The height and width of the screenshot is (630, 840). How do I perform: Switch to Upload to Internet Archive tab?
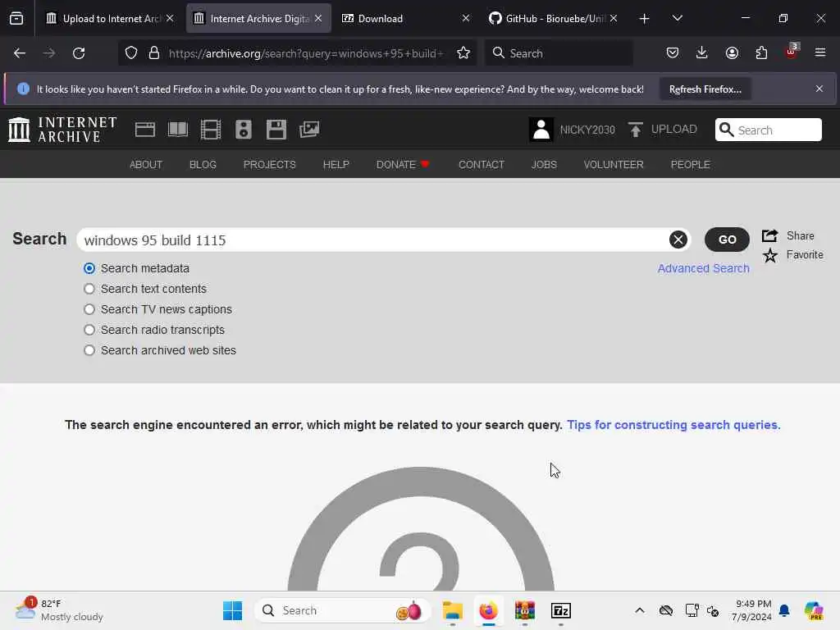click(x=110, y=19)
